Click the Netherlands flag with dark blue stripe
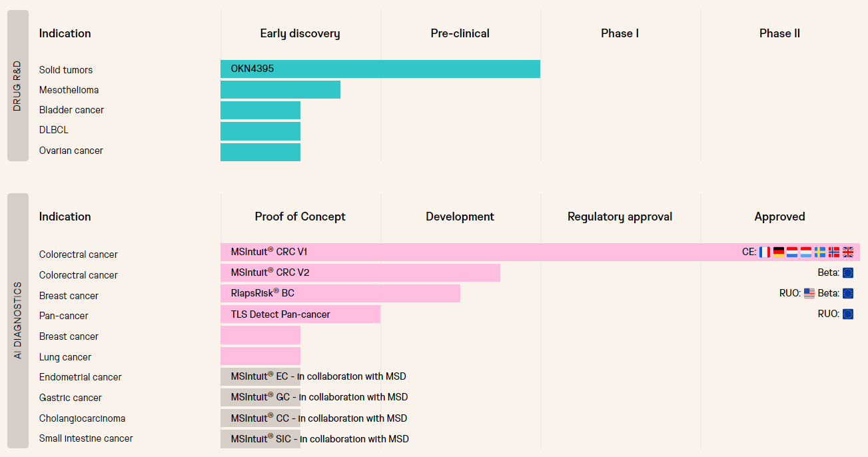The image size is (868, 457). [x=792, y=252]
